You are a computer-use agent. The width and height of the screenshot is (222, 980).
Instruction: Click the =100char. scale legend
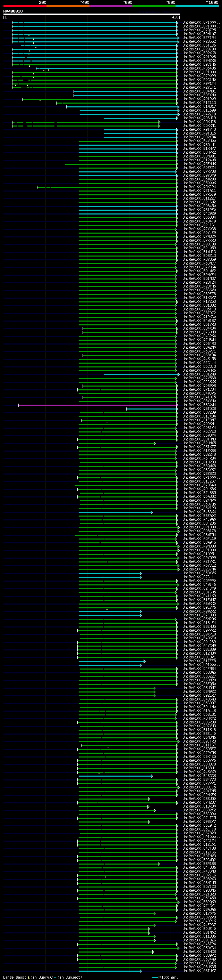pos(165,977)
